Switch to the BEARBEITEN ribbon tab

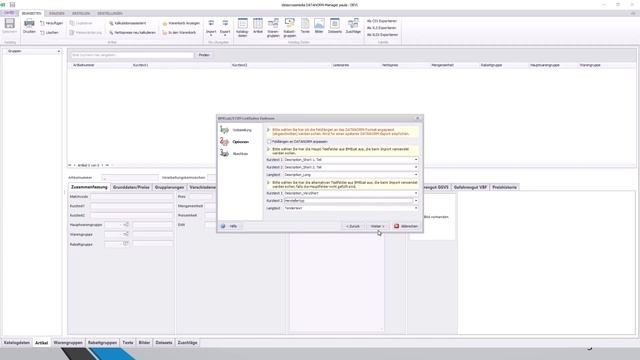[31, 13]
